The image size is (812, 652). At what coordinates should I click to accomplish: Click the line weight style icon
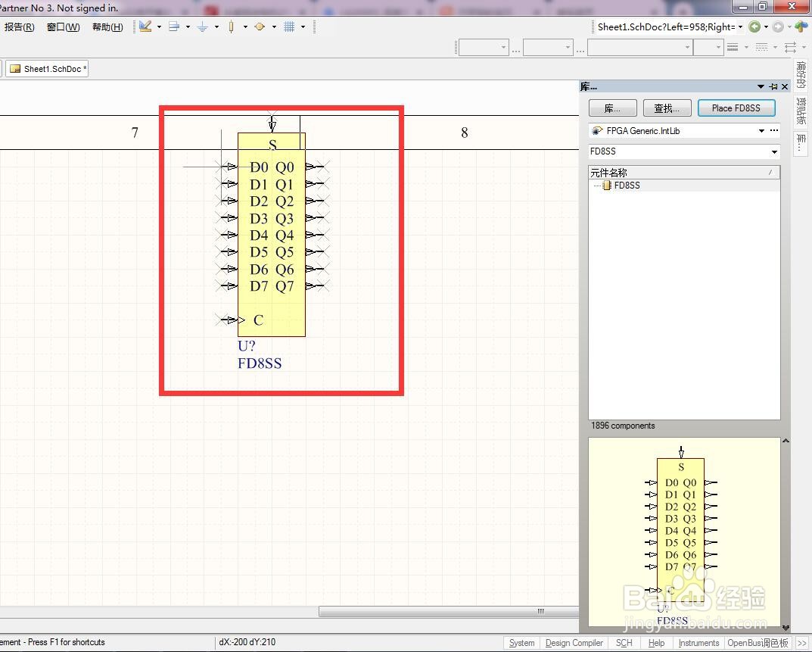(x=733, y=48)
